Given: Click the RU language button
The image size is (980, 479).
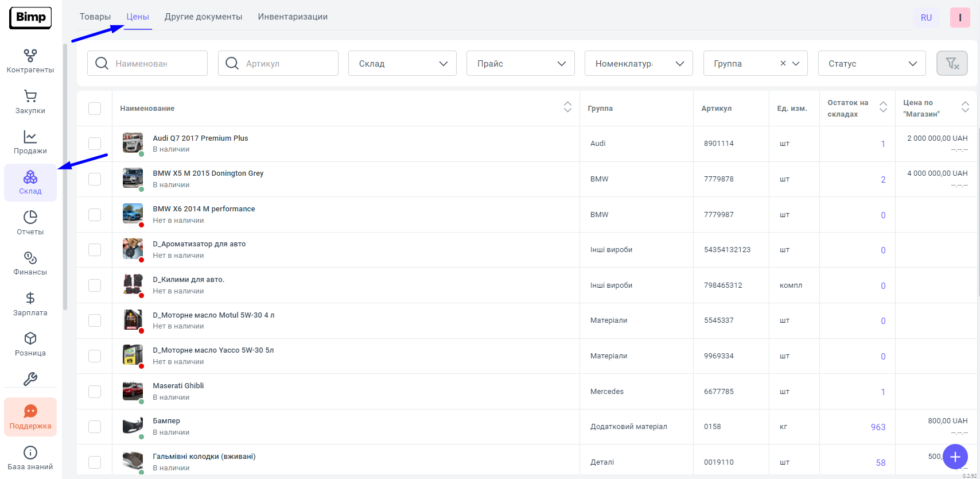Looking at the screenshot, I should coord(926,18).
